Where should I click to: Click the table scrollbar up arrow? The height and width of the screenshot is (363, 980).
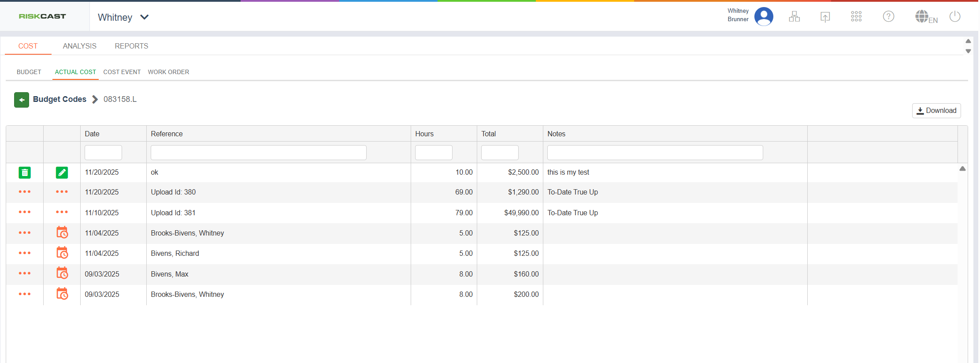(x=962, y=168)
